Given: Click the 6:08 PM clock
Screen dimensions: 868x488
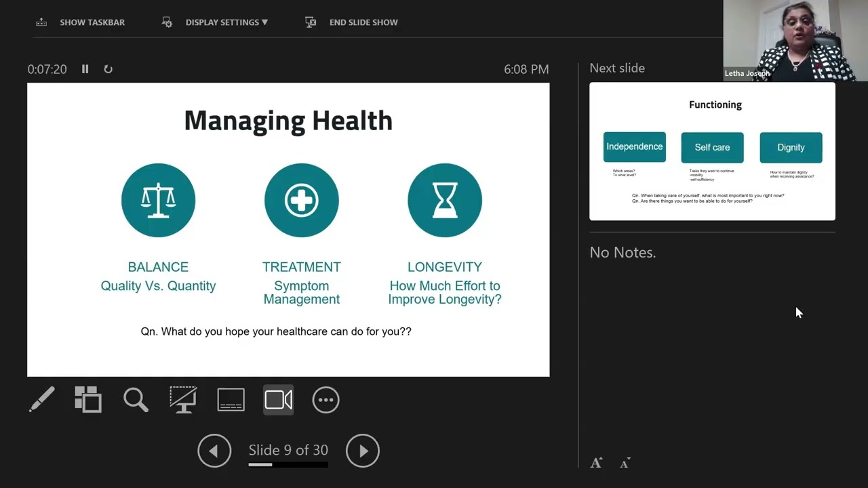Looking at the screenshot, I should (x=526, y=69).
